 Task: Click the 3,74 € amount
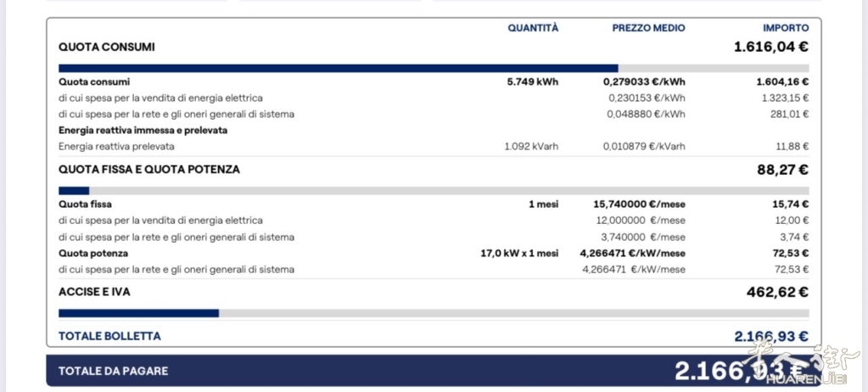(794, 237)
